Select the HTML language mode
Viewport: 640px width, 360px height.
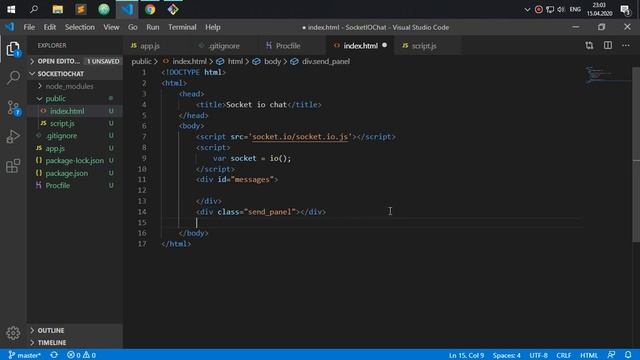589,356
